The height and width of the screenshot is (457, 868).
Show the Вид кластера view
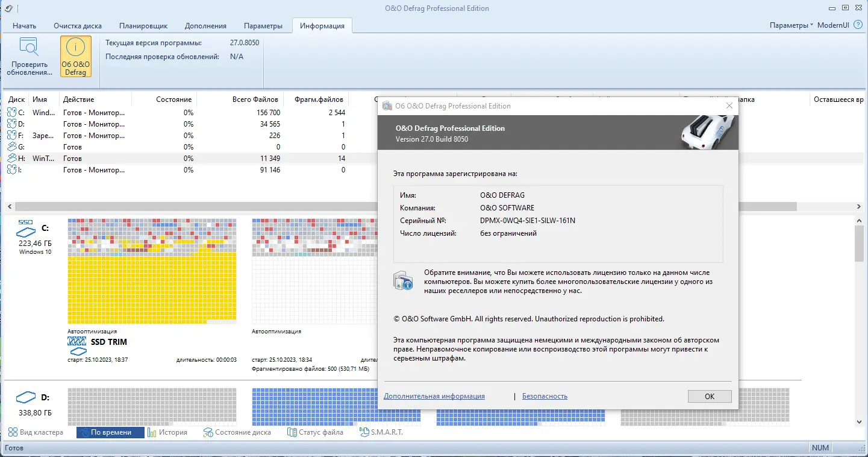tap(36, 432)
